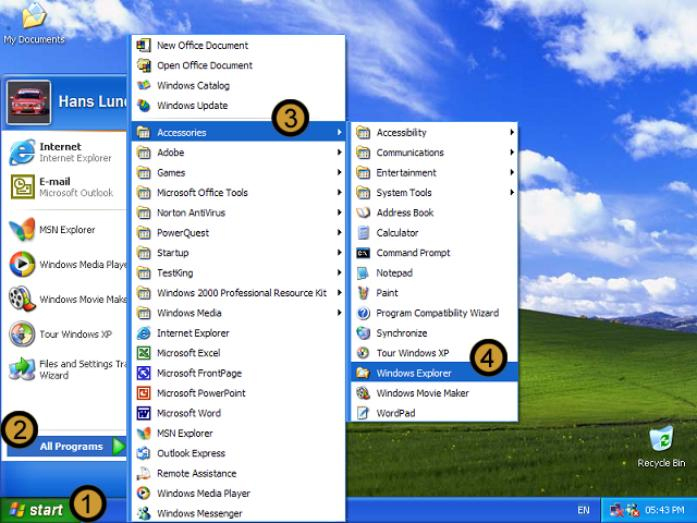
Task: Click the Windows Update globe icon
Action: [144, 105]
